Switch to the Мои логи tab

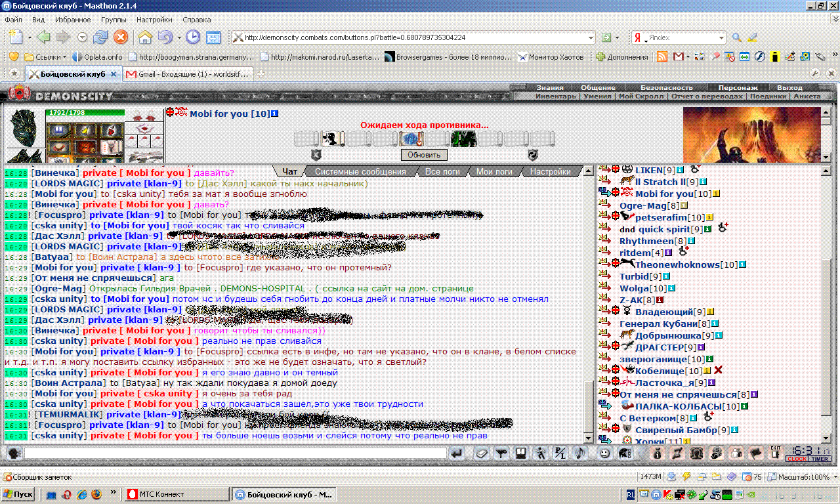click(x=495, y=171)
